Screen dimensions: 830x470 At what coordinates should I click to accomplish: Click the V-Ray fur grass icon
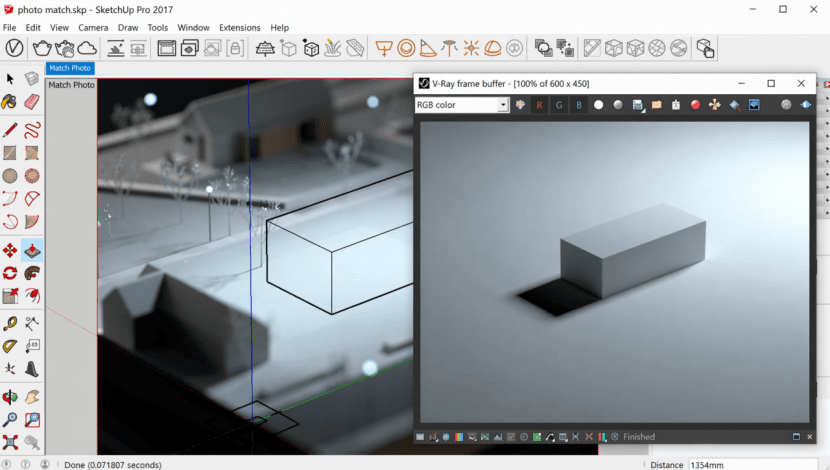pyautogui.click(x=332, y=49)
